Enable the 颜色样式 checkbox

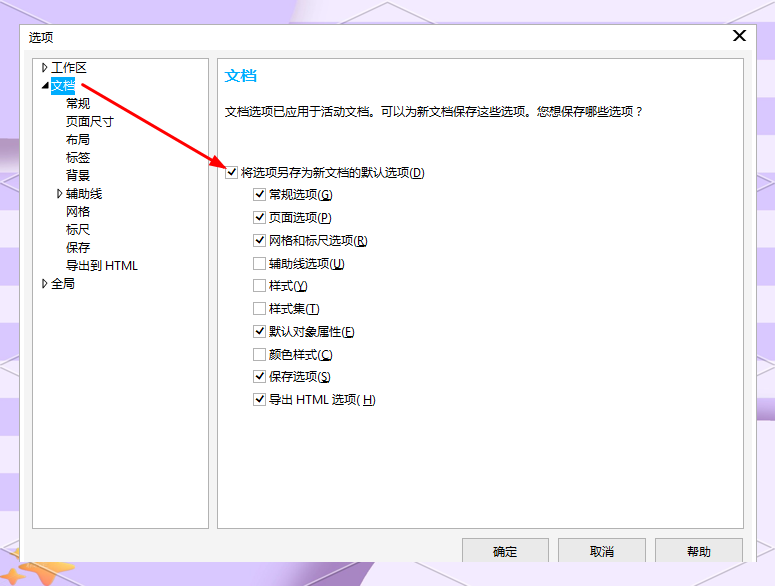(260, 355)
